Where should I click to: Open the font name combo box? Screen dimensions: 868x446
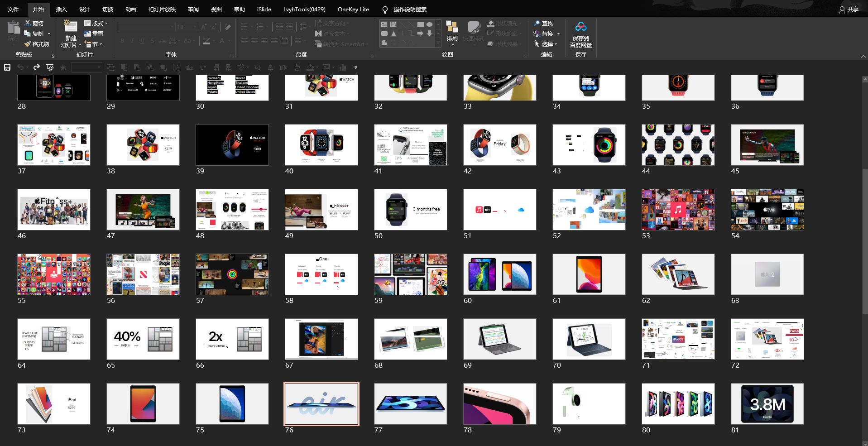[x=146, y=27]
